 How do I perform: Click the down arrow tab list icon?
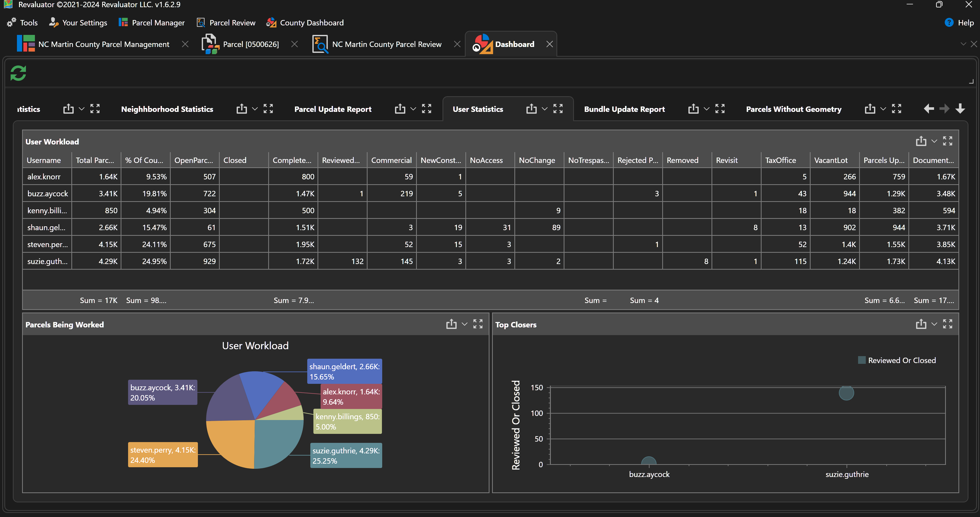[960, 109]
